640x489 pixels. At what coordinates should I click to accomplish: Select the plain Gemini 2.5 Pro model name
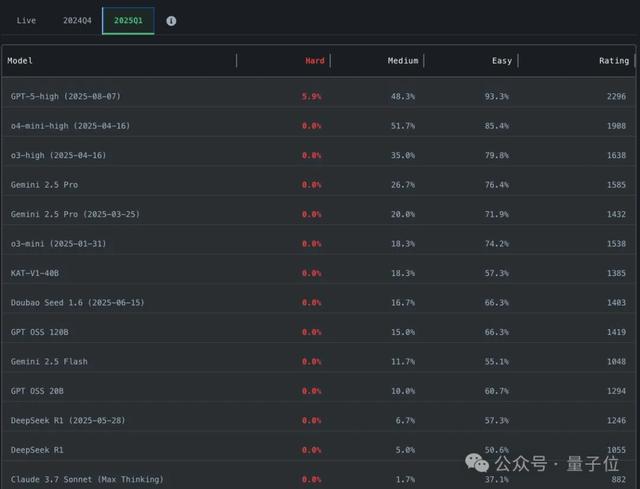[x=44, y=184]
